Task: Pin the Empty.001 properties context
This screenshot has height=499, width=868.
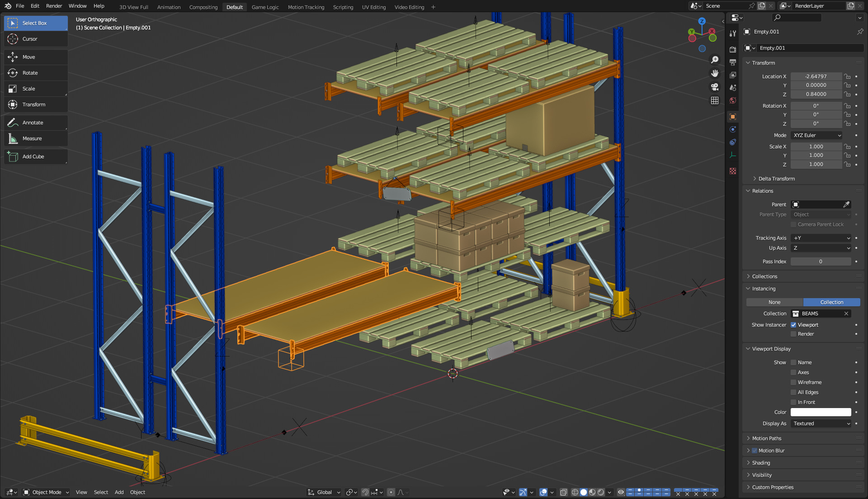Action: click(860, 32)
